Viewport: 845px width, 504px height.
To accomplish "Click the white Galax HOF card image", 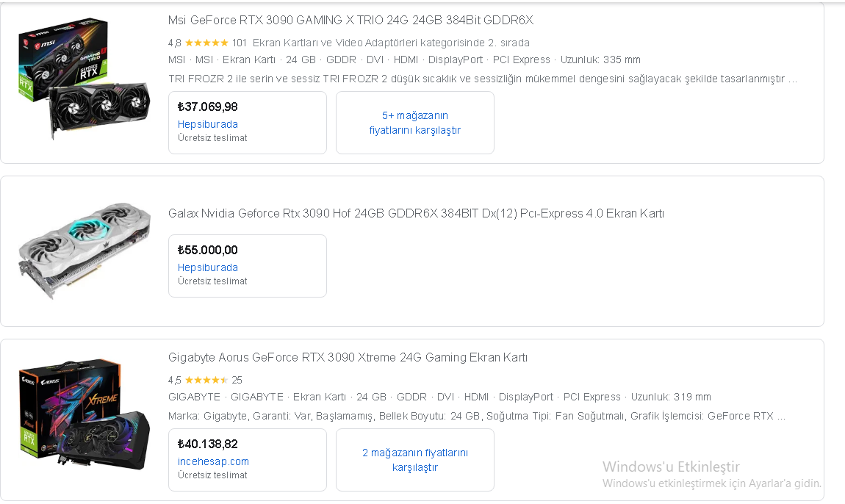I will point(84,251).
